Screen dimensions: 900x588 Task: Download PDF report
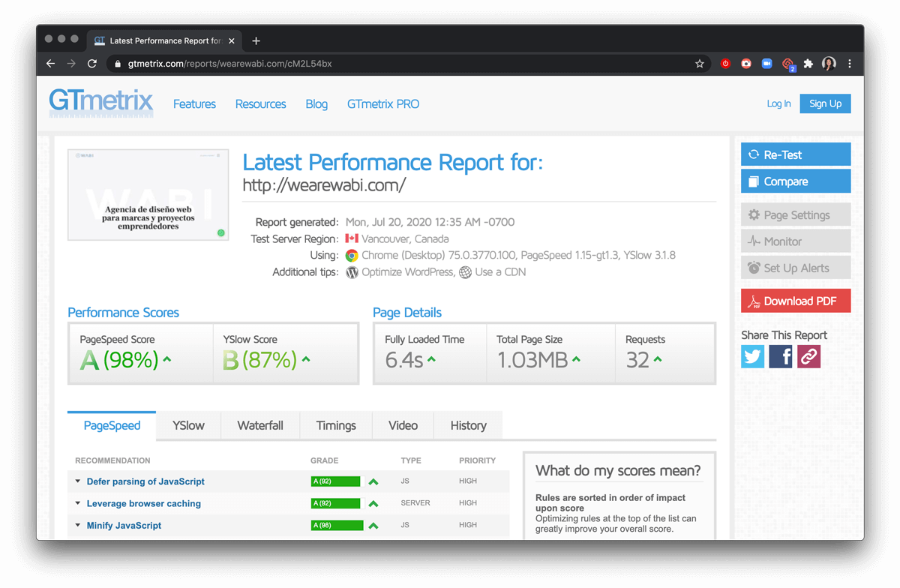[x=796, y=301]
